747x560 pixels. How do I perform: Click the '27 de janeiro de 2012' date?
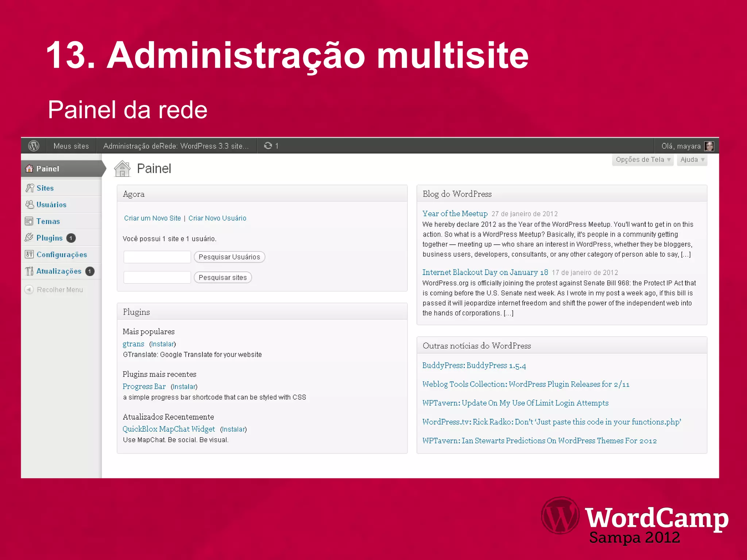pyautogui.click(x=525, y=214)
